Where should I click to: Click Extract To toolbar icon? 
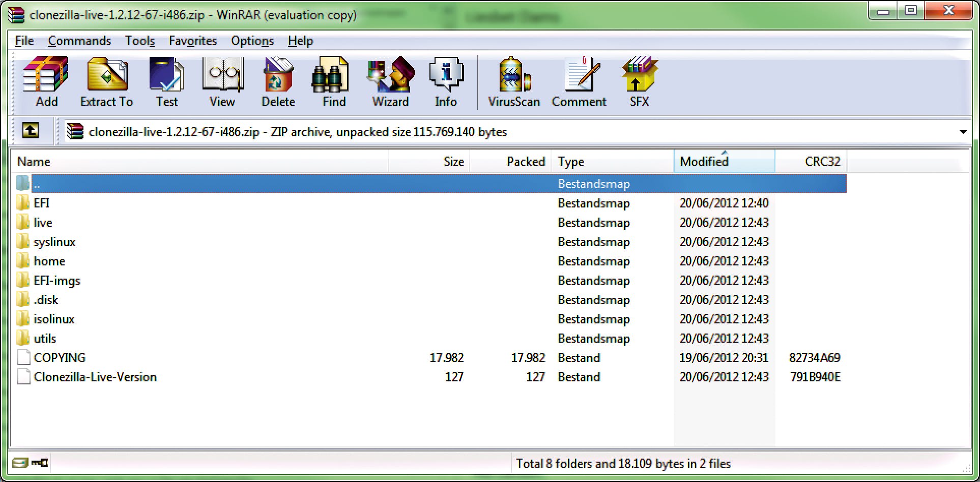[x=107, y=81]
